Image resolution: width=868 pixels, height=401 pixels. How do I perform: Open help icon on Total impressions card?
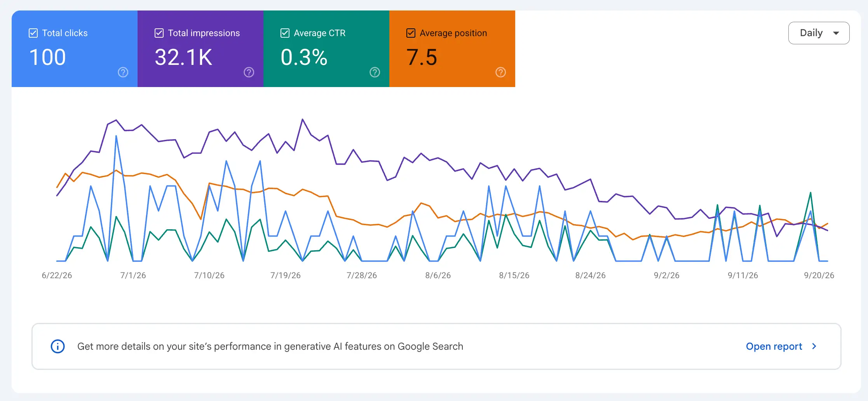pos(249,72)
